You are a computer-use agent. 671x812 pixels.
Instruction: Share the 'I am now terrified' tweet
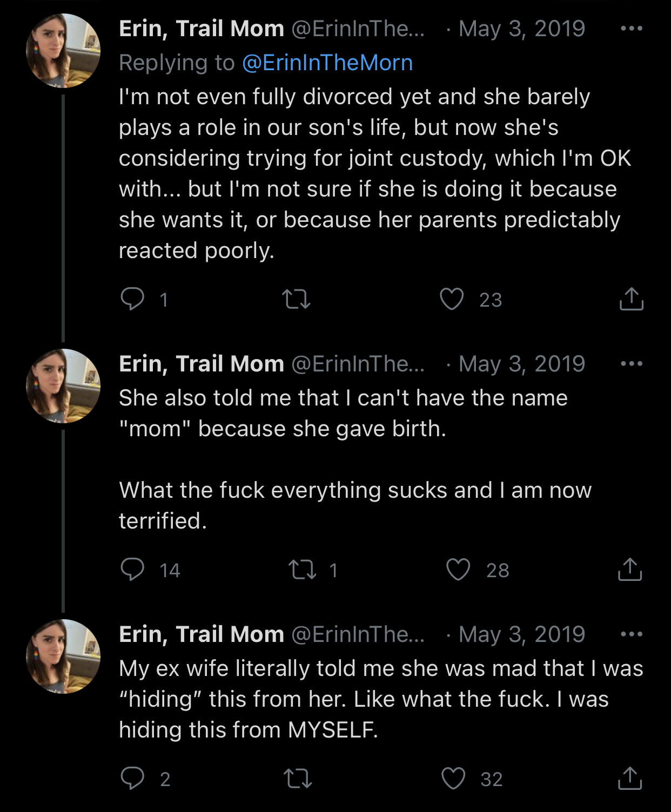click(x=630, y=570)
